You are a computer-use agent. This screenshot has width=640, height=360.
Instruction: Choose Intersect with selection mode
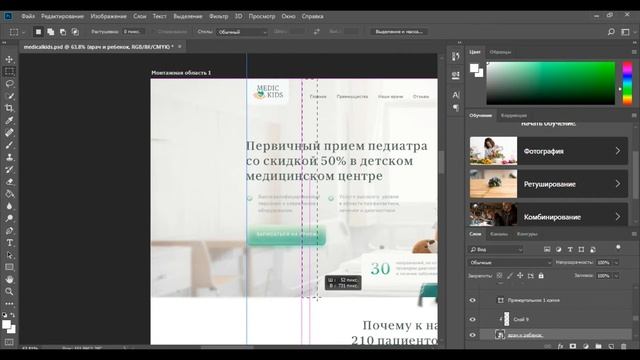(x=75, y=32)
